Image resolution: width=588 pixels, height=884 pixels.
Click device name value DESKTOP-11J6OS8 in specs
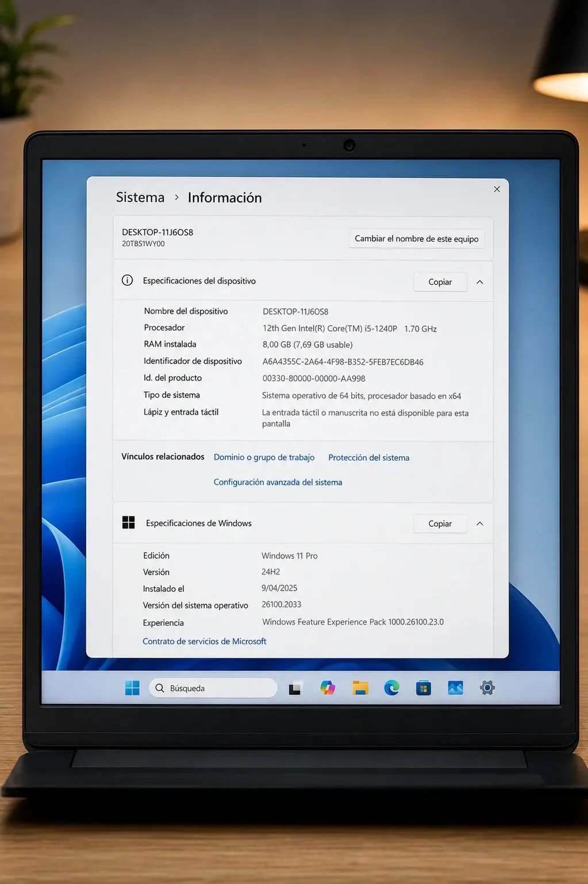click(295, 312)
